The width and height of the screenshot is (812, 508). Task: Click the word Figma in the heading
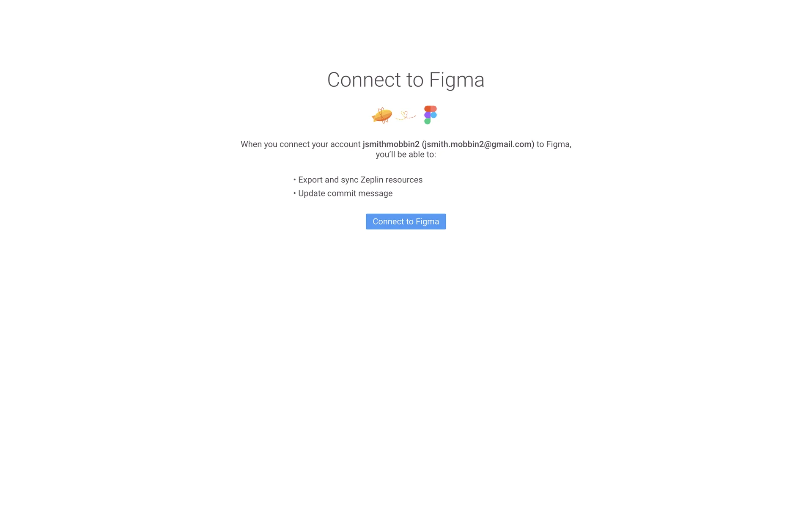coord(457,80)
